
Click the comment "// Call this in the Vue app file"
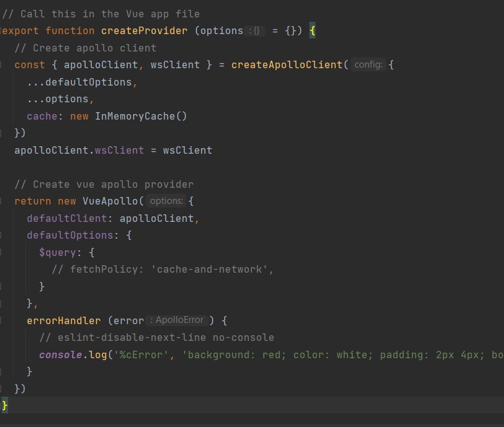coord(101,14)
